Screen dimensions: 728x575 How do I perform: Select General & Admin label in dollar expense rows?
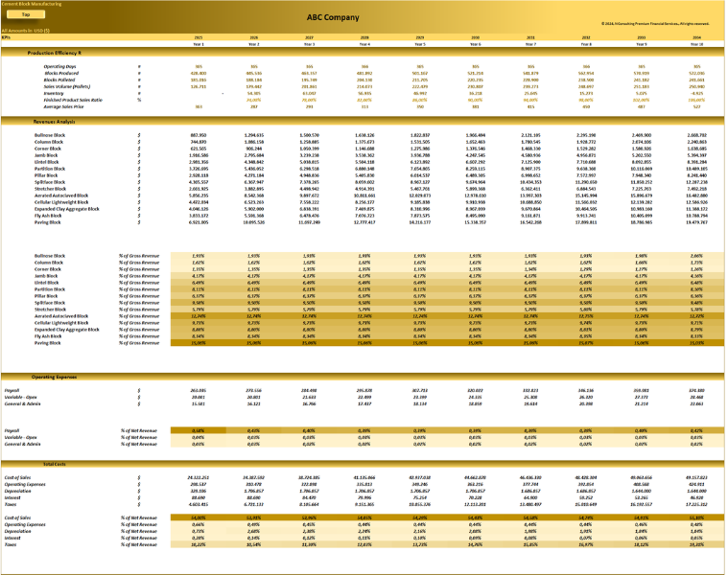pos(22,403)
